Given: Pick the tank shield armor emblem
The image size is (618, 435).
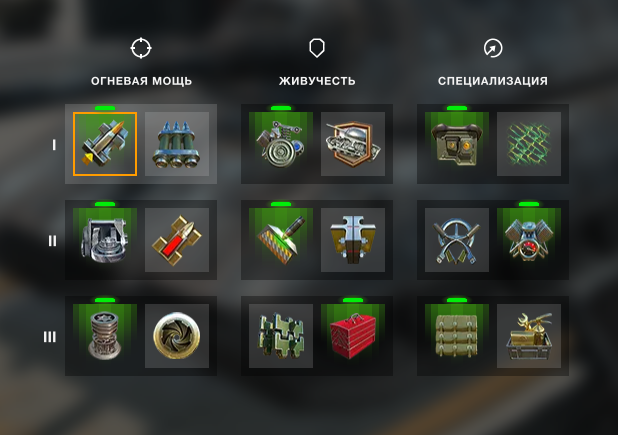Looking at the screenshot, I should (353, 144).
